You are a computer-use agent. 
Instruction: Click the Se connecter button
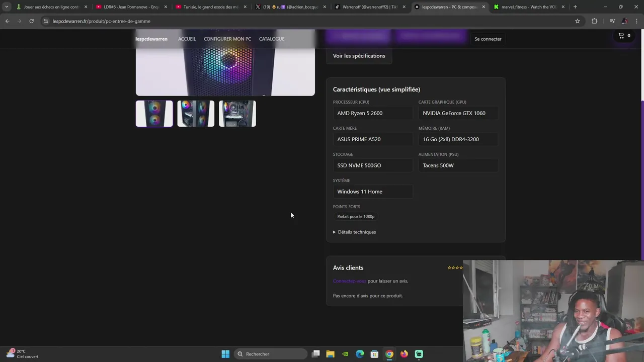488,39
